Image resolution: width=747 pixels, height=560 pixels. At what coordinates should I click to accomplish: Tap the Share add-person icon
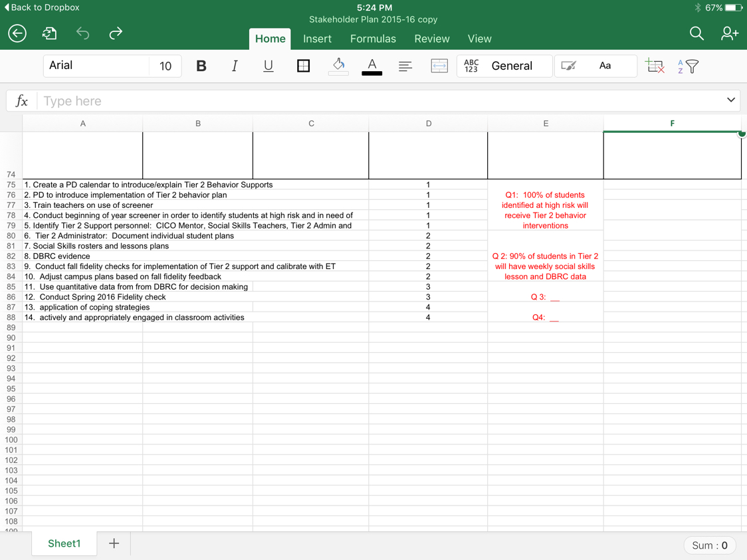coord(729,33)
